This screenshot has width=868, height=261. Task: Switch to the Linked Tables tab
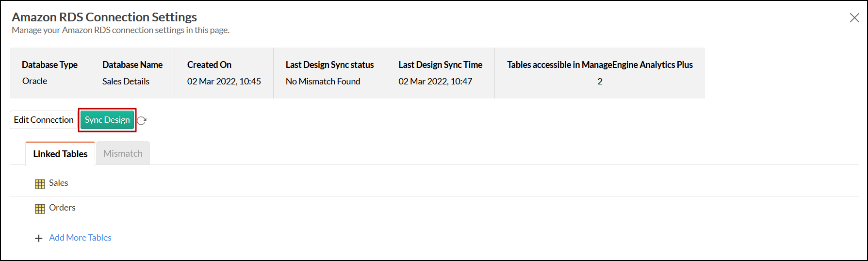coord(60,154)
